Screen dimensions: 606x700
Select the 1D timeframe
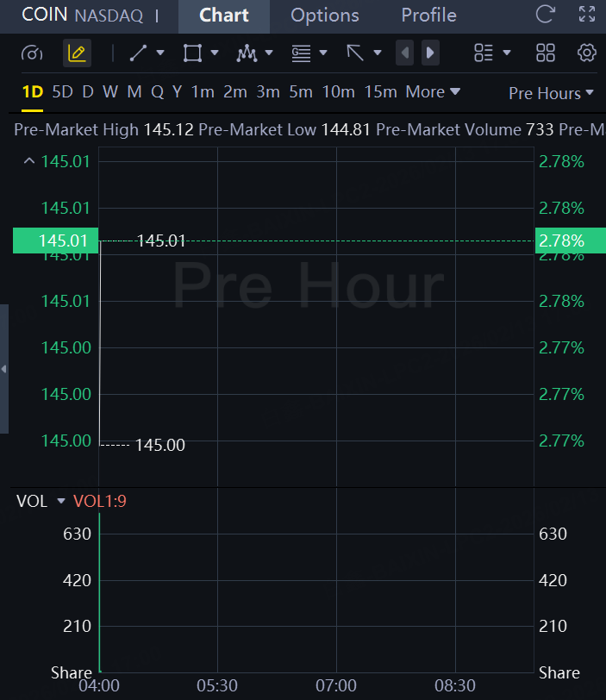(x=33, y=92)
